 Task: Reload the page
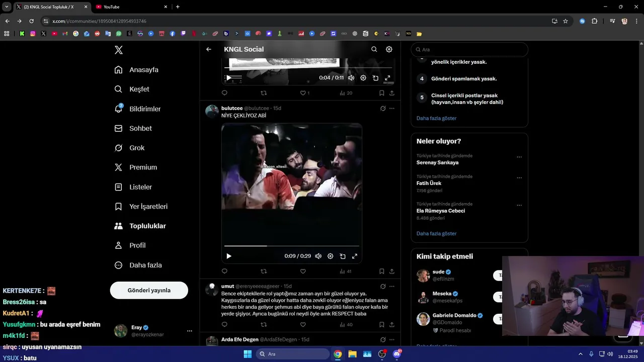(31, 21)
